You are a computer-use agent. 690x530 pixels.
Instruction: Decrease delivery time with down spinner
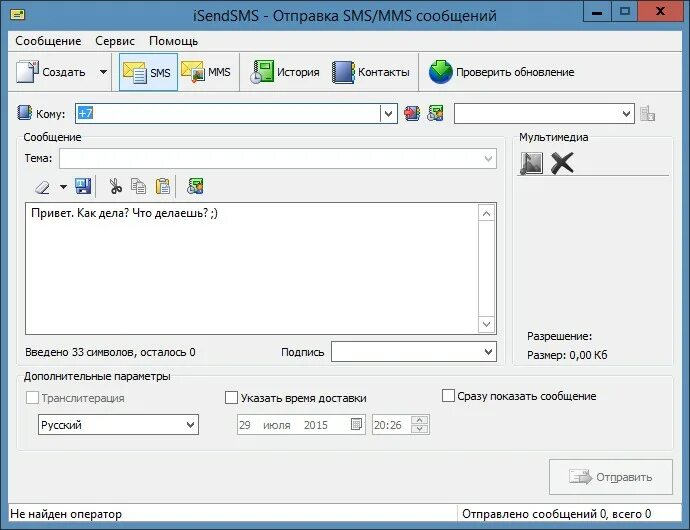(x=420, y=429)
